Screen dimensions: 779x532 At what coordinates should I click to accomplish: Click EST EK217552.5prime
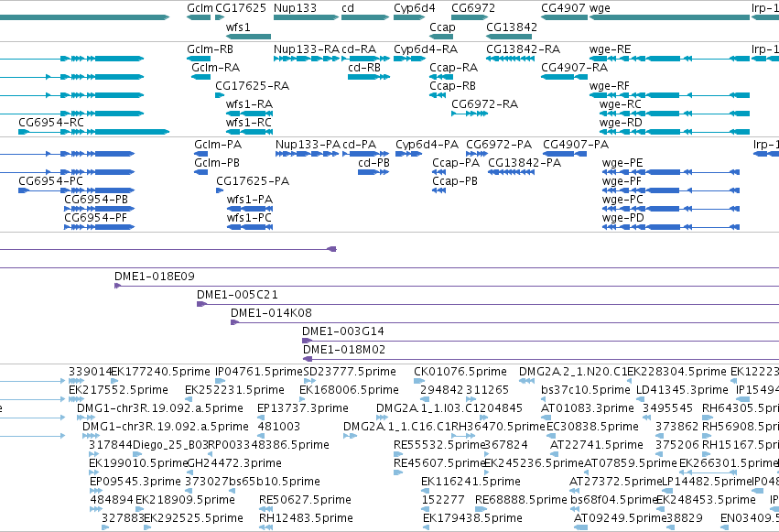click(118, 390)
